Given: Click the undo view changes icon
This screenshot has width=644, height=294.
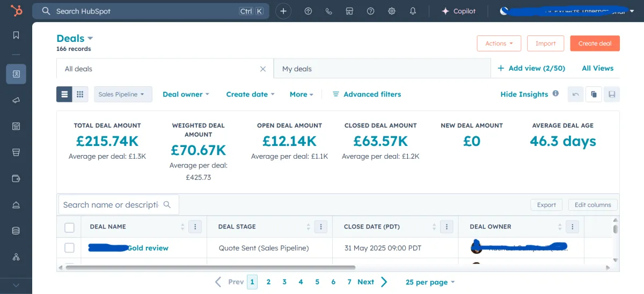Looking at the screenshot, I should (576, 94).
